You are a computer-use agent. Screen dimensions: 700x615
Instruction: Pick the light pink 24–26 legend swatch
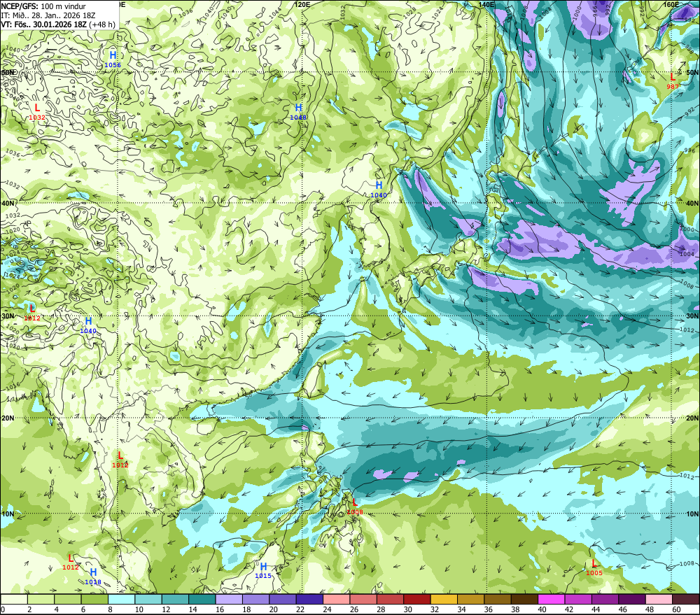click(337, 599)
